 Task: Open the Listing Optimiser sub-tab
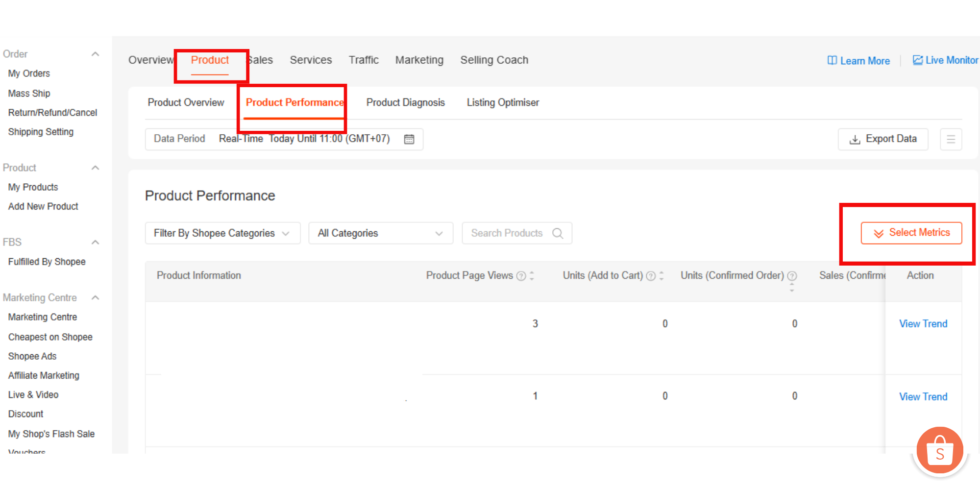click(503, 102)
